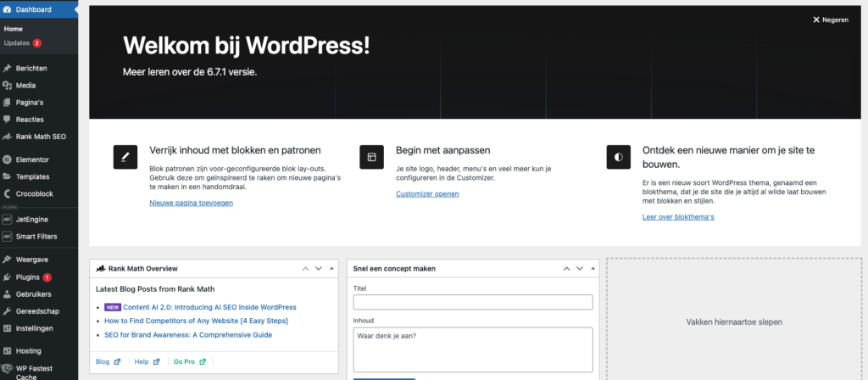The width and height of the screenshot is (868, 380).
Task: Click the Go Pro footer link text
Action: pos(184,361)
